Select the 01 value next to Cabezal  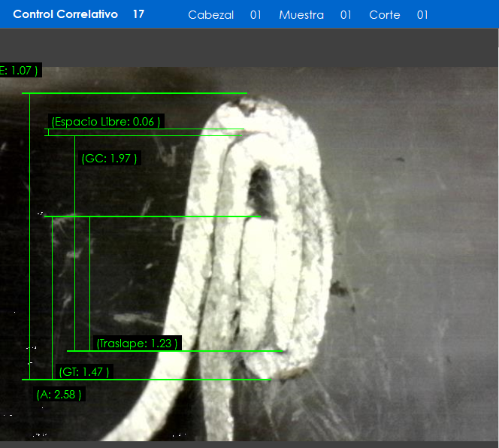point(256,15)
